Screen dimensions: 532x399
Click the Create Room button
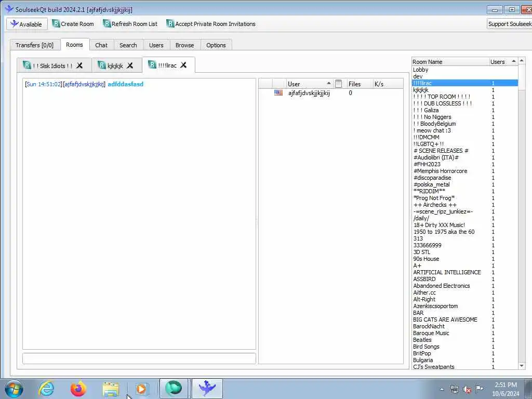point(73,24)
